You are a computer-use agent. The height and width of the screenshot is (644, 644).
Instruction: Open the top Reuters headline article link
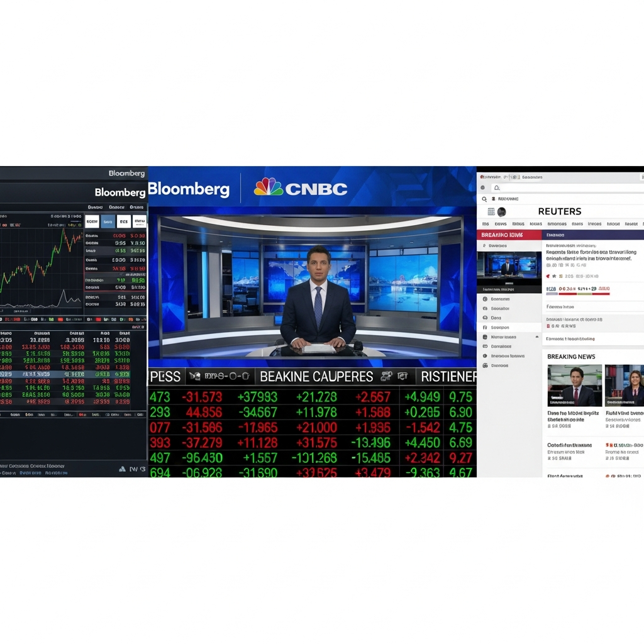pos(591,255)
